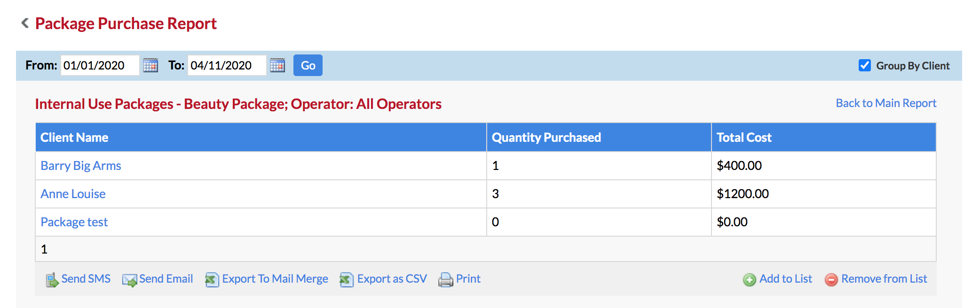The image size is (980, 308).
Task: Focus the To date field
Action: pyautogui.click(x=227, y=65)
